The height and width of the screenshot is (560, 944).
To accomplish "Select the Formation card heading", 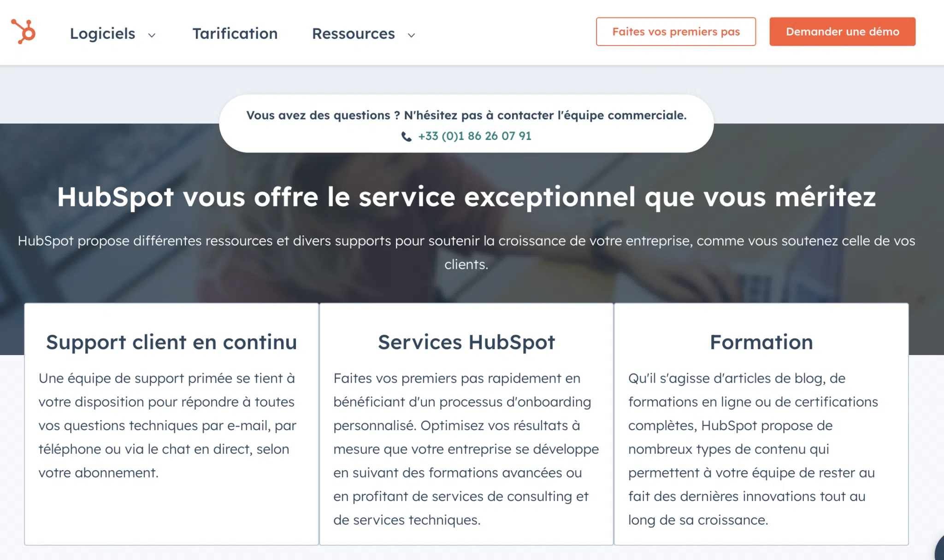I will (x=761, y=342).
